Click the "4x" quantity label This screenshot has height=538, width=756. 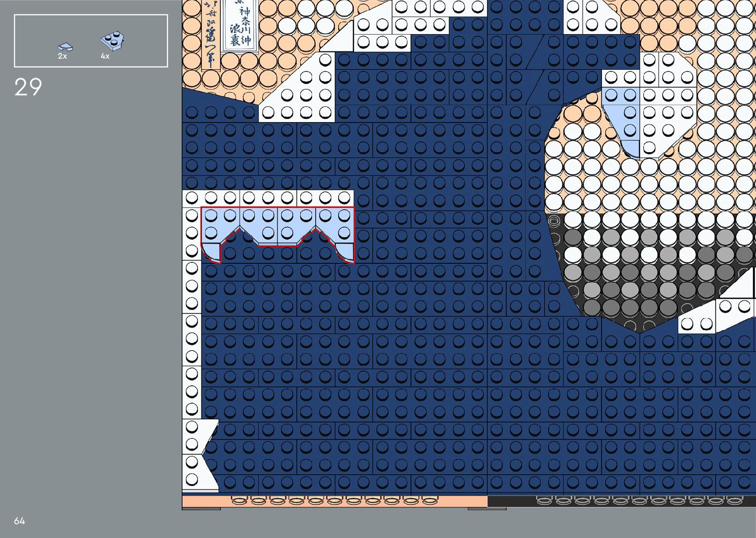pos(105,56)
